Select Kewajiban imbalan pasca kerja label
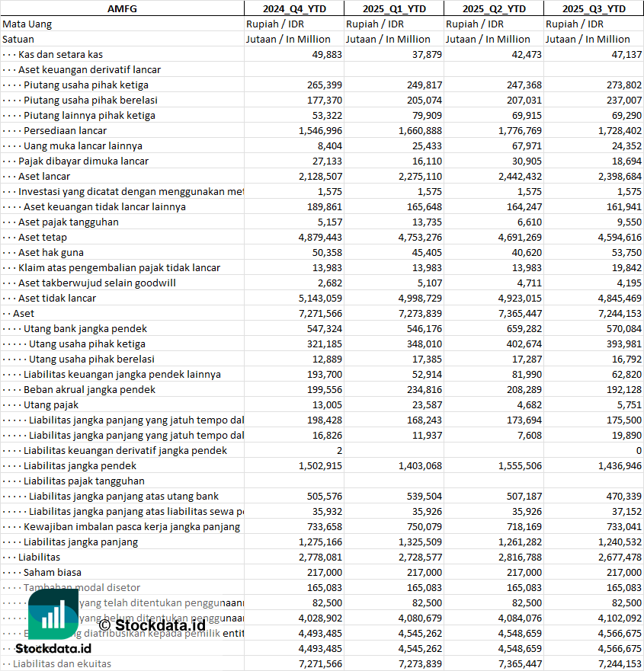The width and height of the screenshot is (644, 671). [132, 527]
